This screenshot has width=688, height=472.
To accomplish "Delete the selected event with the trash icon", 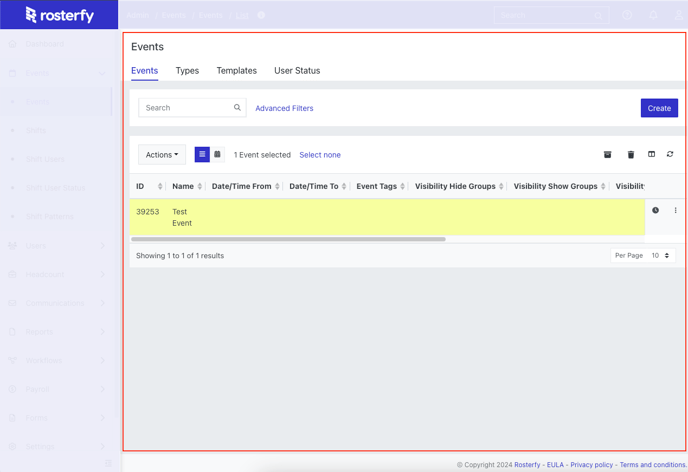I will pyautogui.click(x=631, y=154).
